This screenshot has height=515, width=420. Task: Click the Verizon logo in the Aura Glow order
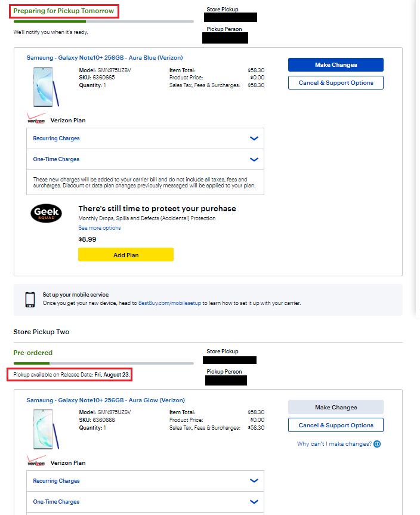pos(36,461)
